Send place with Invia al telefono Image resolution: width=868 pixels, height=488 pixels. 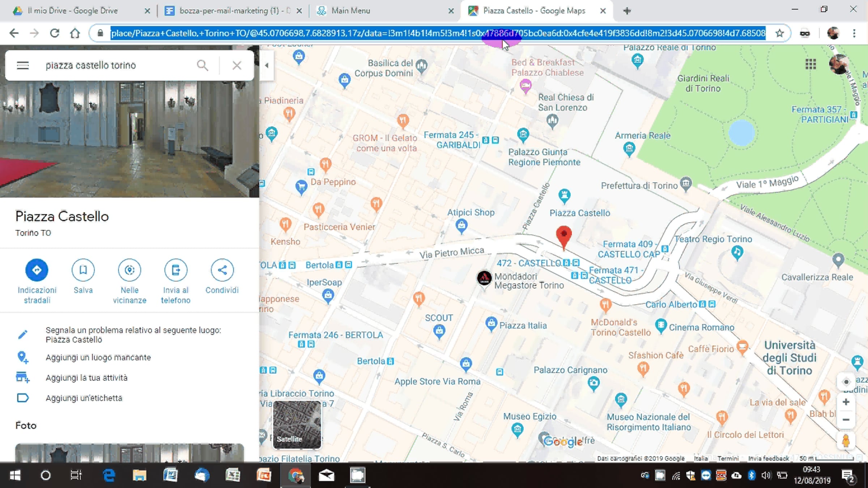176,281
